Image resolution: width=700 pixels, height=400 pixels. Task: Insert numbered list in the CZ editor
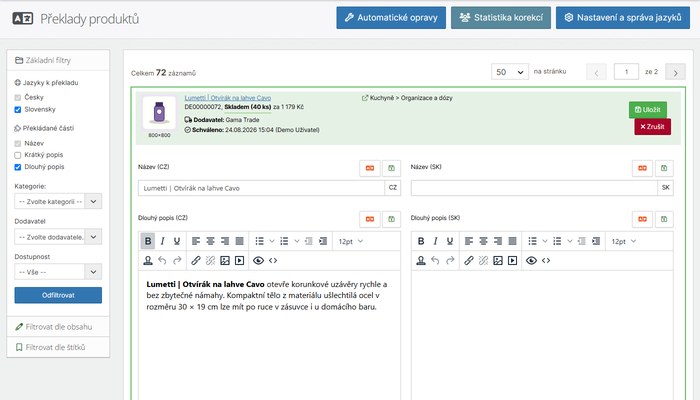pos(284,242)
